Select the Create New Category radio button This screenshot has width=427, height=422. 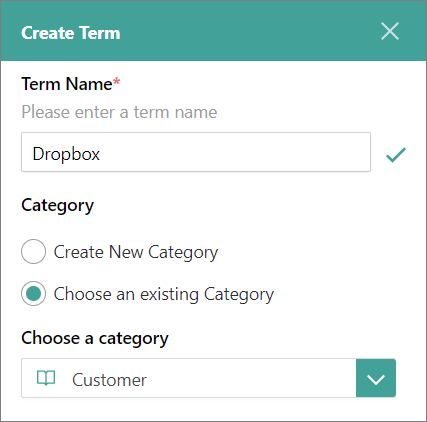click(33, 251)
